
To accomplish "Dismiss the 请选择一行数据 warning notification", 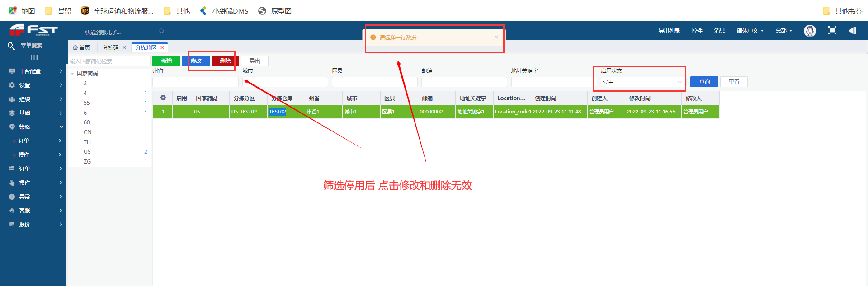I will pos(496,38).
